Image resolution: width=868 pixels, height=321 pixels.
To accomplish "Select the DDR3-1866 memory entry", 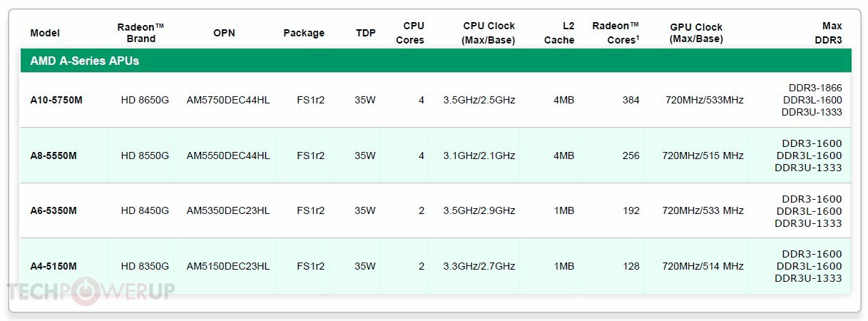I will click(x=811, y=88).
